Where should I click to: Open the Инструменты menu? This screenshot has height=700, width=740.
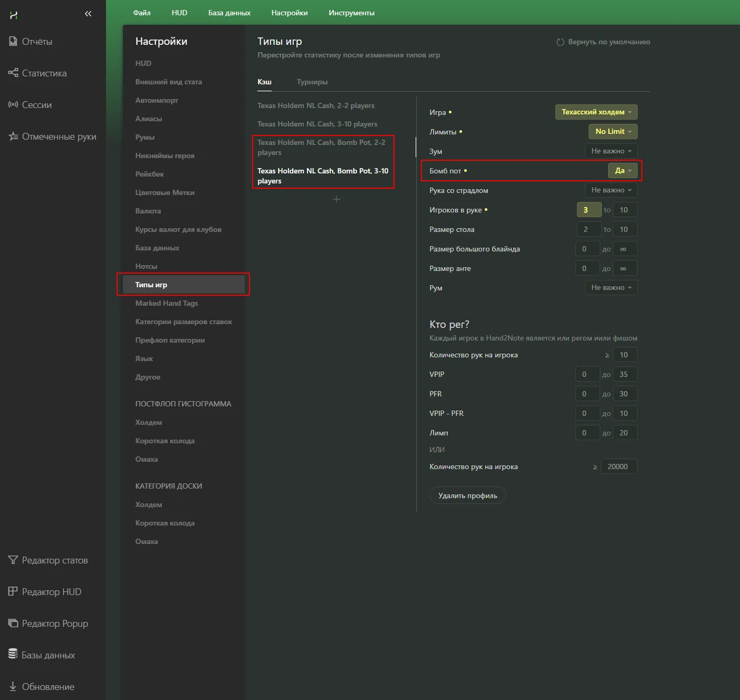351,13
